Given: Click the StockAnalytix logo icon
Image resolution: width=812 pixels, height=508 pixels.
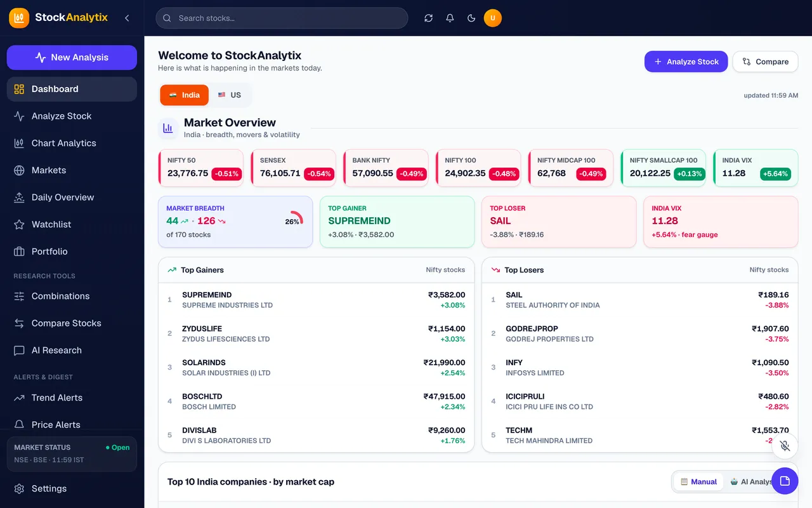Looking at the screenshot, I should (x=19, y=18).
